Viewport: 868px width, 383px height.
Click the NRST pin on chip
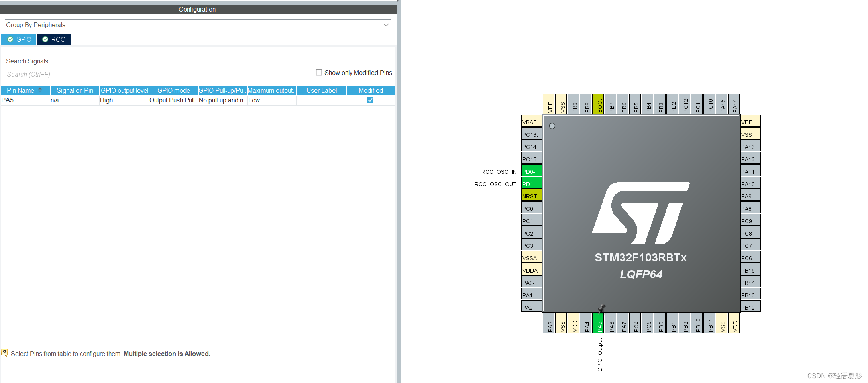[x=532, y=196]
